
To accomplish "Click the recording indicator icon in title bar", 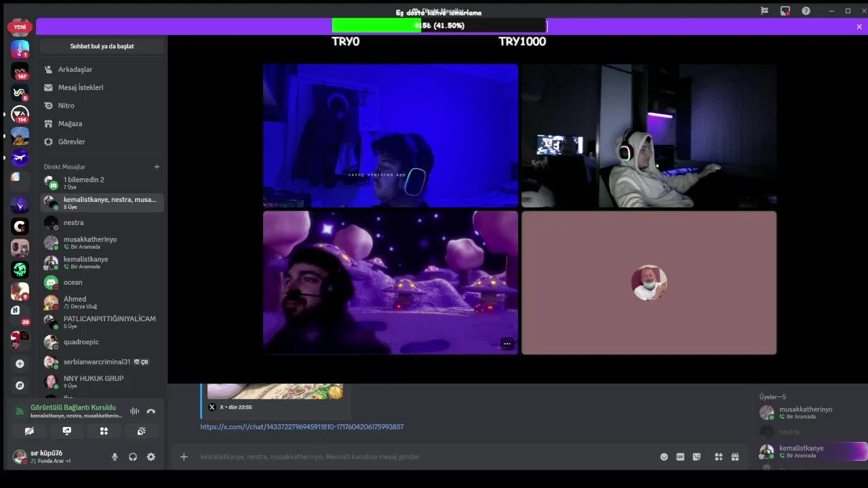I will pos(785,11).
